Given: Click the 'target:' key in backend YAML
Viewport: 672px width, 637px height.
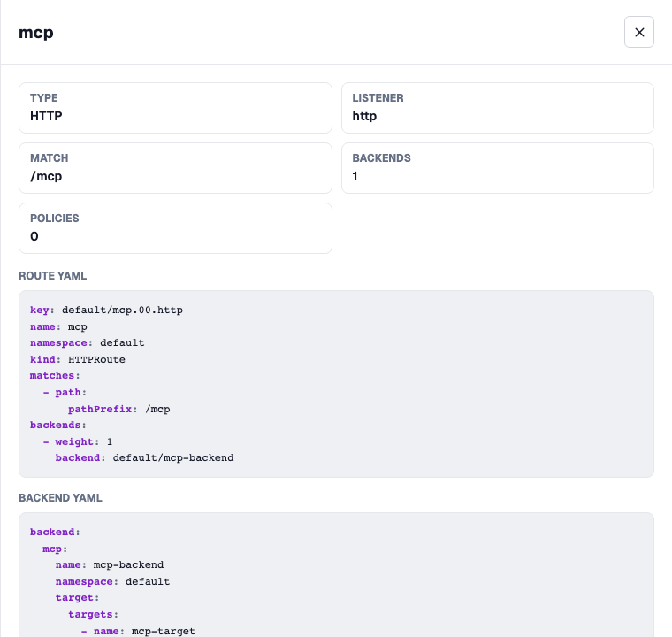Looking at the screenshot, I should pyautogui.click(x=77, y=598).
